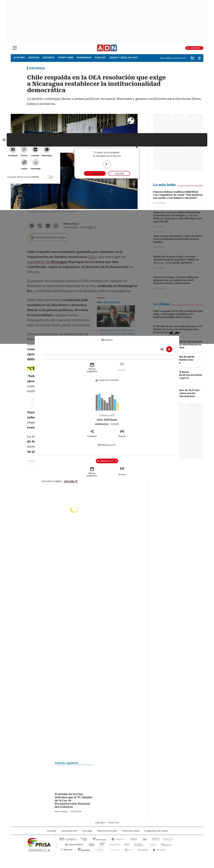Click the red 'Noticias en 3'' pill button
This screenshot has height=868, width=214.
coord(107,461)
